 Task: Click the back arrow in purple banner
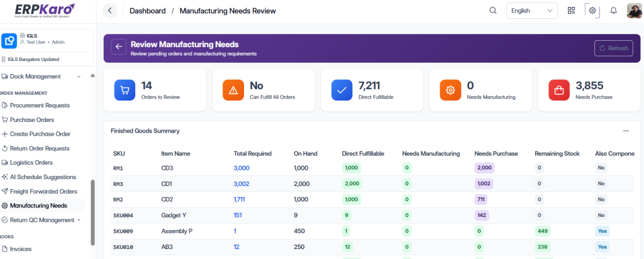(x=119, y=47)
